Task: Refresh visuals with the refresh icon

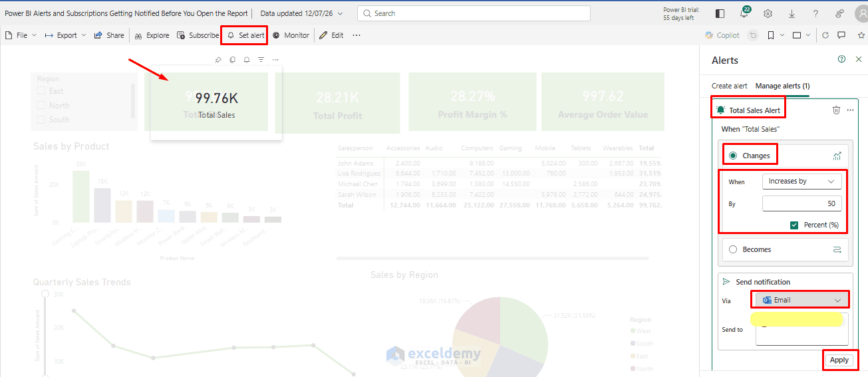Action: pos(825,35)
